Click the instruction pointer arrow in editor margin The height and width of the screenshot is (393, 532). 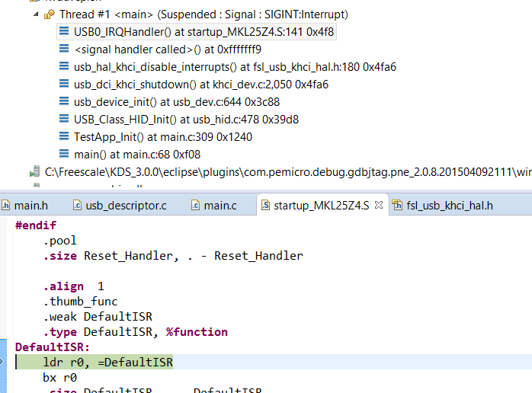(2, 362)
